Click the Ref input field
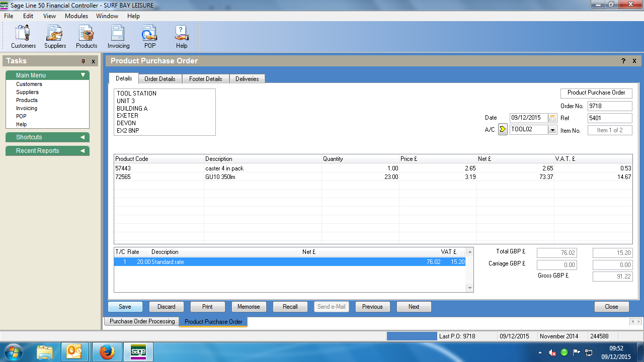Image resolution: width=644 pixels, height=362 pixels. click(x=609, y=118)
